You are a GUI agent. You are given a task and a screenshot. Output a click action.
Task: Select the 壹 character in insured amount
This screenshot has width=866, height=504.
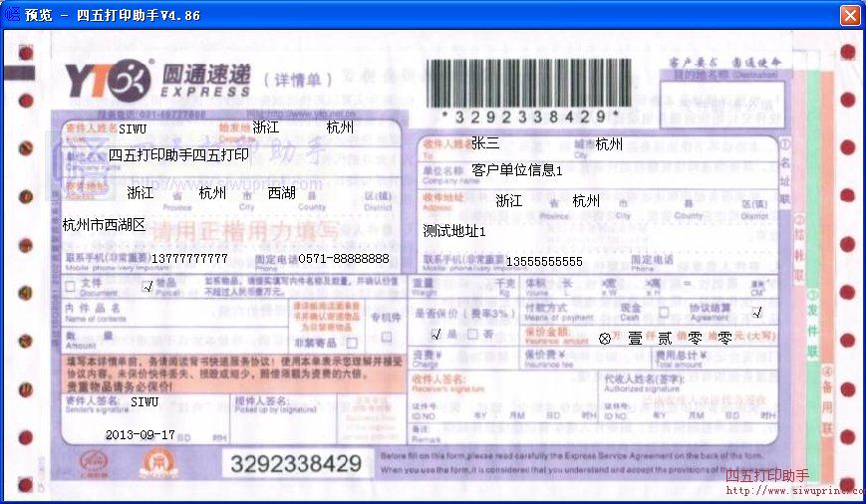point(635,339)
